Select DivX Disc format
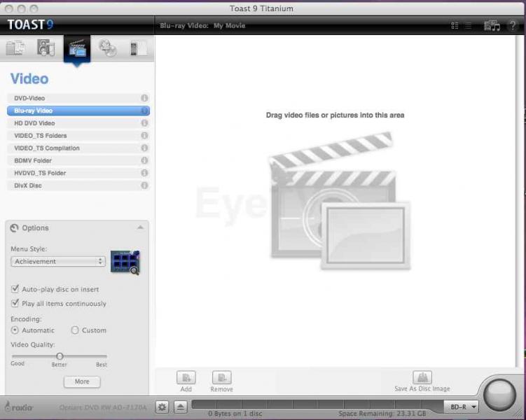The width and height of the screenshot is (526, 420). pos(78,185)
